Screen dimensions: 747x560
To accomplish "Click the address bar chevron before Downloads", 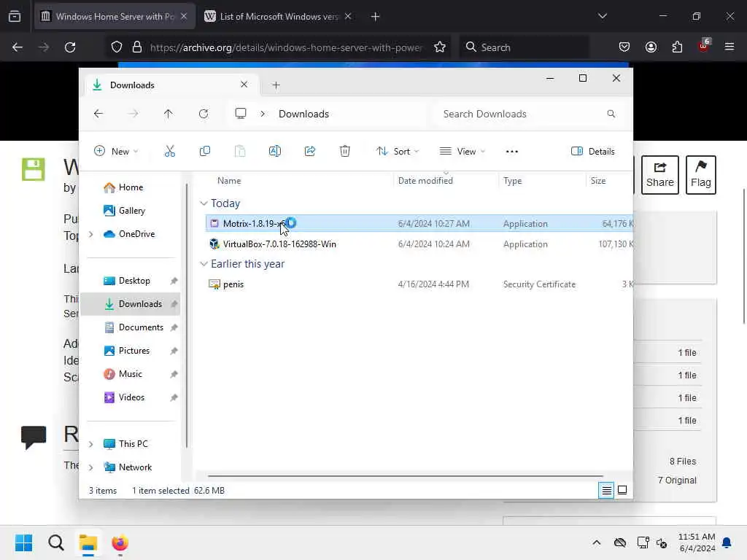I will (263, 114).
